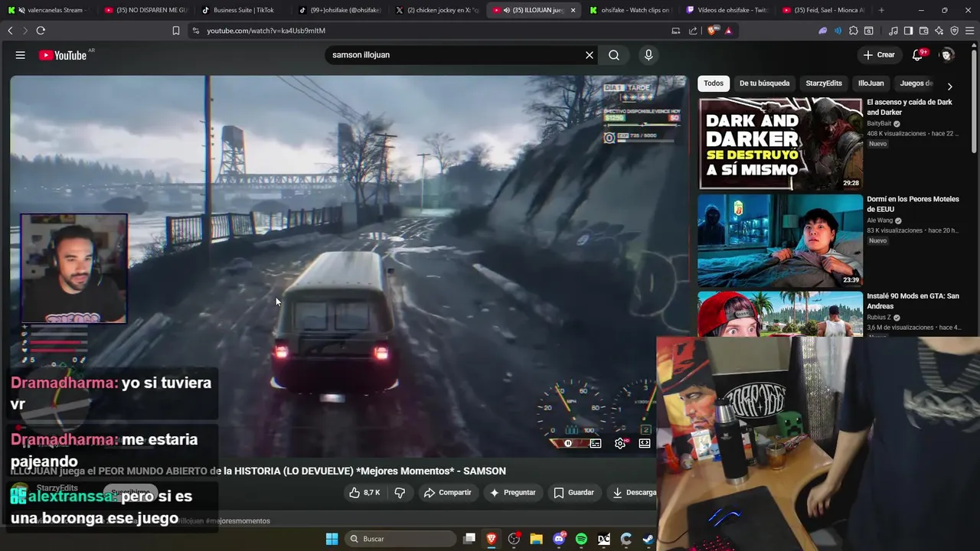Open Dark and Darker video thumbnail
The image size is (980, 551).
tap(780, 144)
